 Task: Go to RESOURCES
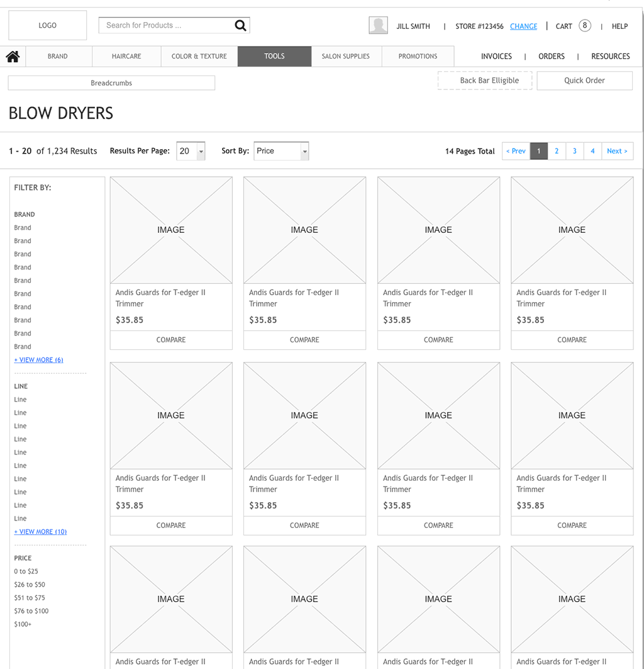[x=610, y=56]
